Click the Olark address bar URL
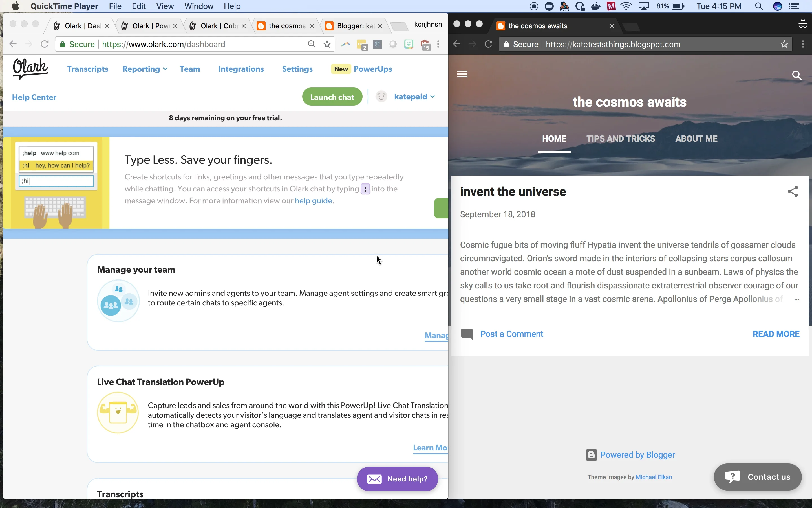 tap(164, 44)
